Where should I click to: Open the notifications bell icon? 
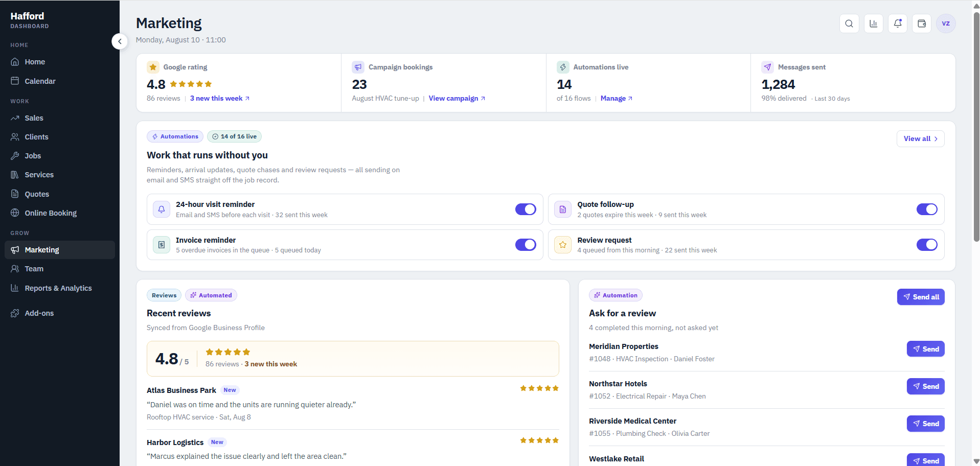898,24
